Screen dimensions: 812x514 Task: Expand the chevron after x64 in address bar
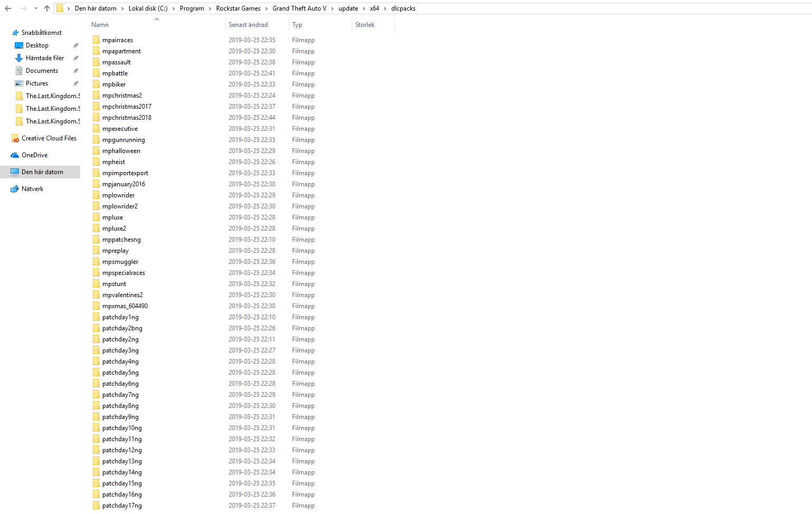(x=385, y=8)
